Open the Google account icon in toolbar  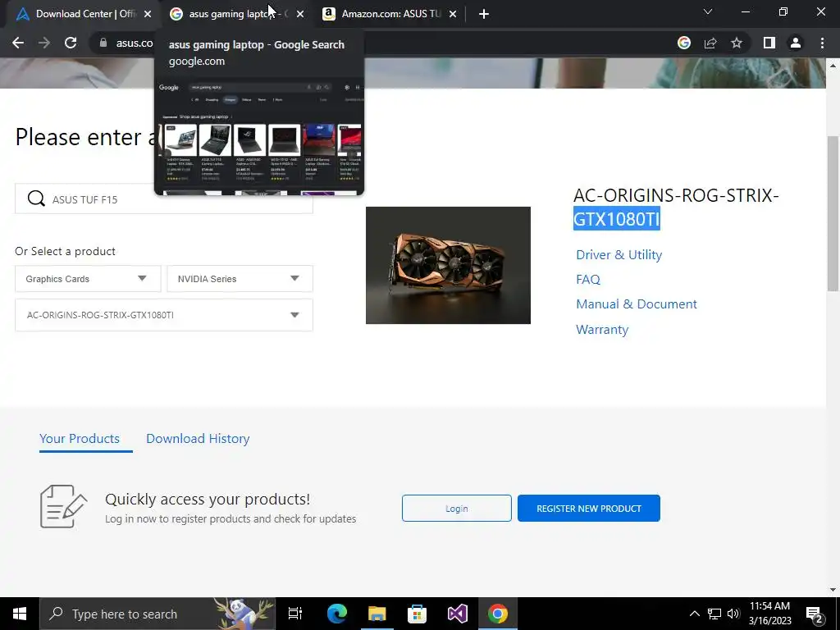(x=683, y=43)
